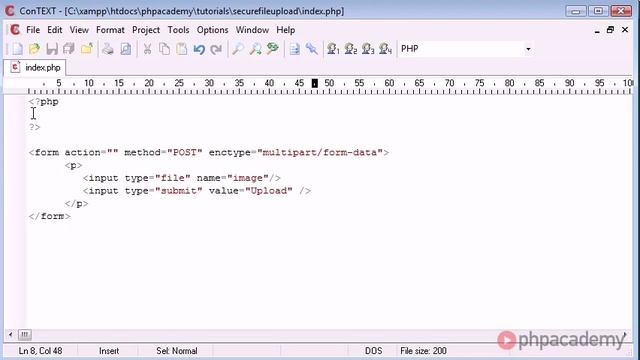Image resolution: width=640 pixels, height=360 pixels.
Task: Click the Copy icon
Action: point(164,49)
